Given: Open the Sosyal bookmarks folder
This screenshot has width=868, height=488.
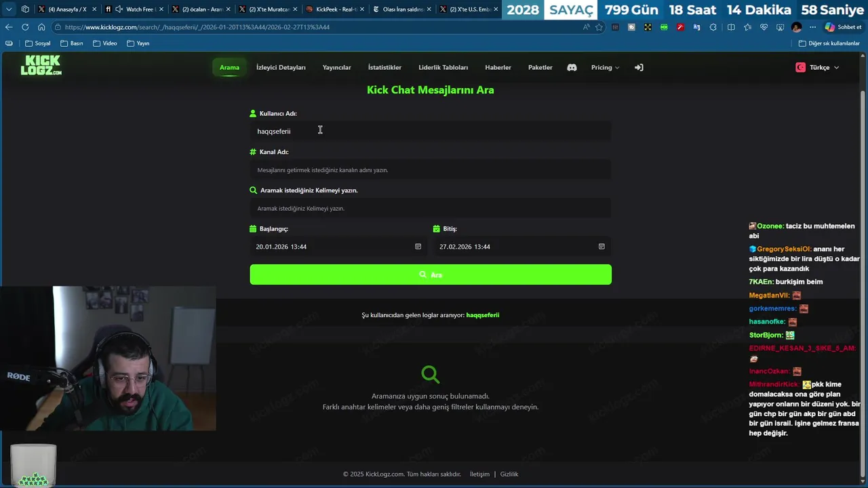Looking at the screenshot, I should [x=38, y=43].
